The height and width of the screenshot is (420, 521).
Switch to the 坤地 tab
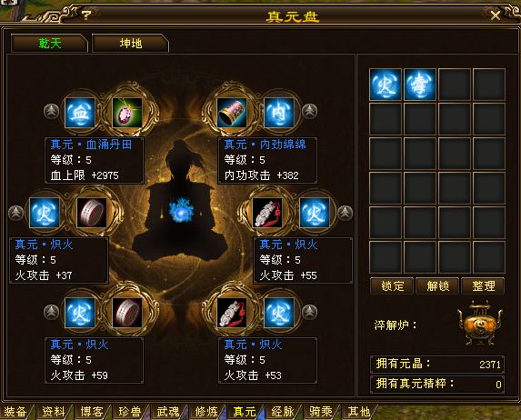point(131,44)
